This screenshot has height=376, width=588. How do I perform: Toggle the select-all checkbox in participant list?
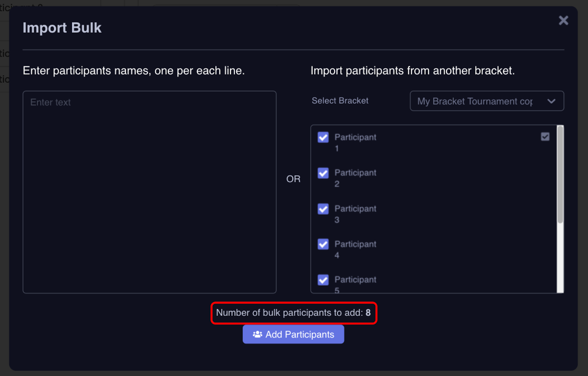(545, 137)
